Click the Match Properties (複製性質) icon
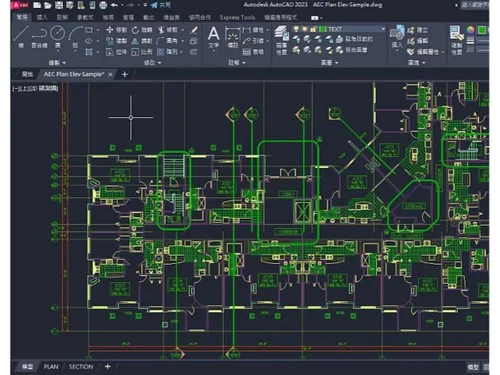The image size is (500, 375). pyautogui.click(x=456, y=40)
